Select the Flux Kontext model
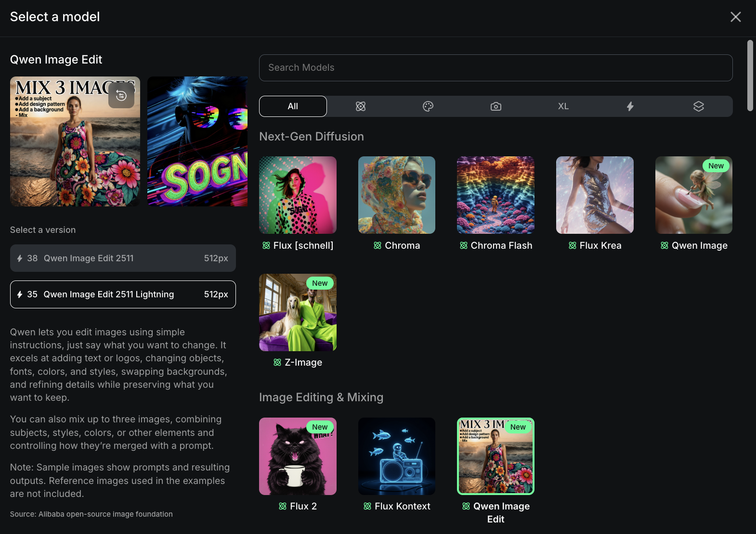 396,456
